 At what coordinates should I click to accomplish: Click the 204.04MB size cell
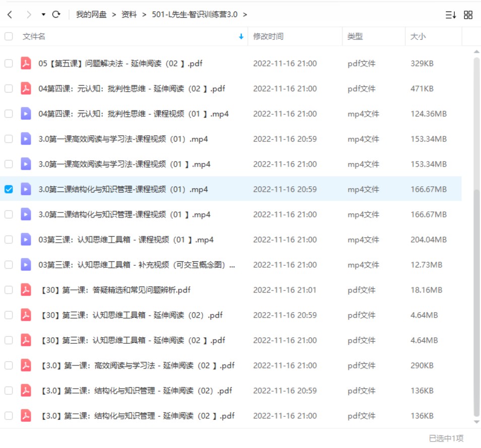pos(429,240)
